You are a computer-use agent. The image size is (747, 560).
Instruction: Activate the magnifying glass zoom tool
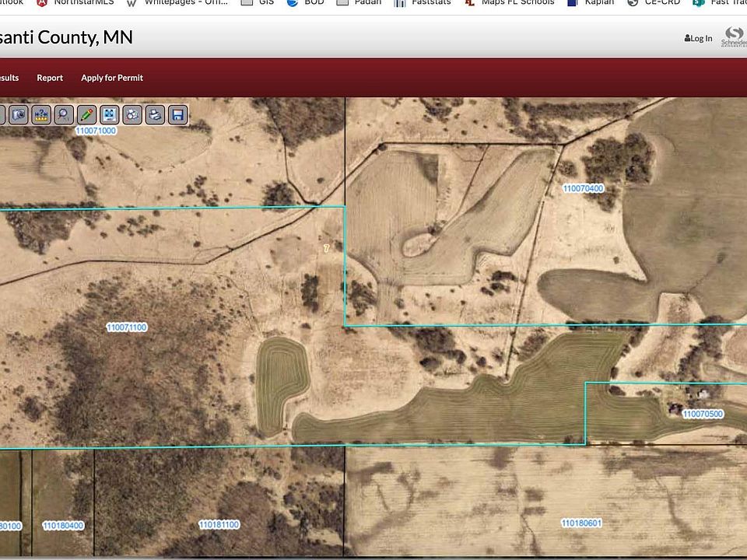(x=64, y=115)
